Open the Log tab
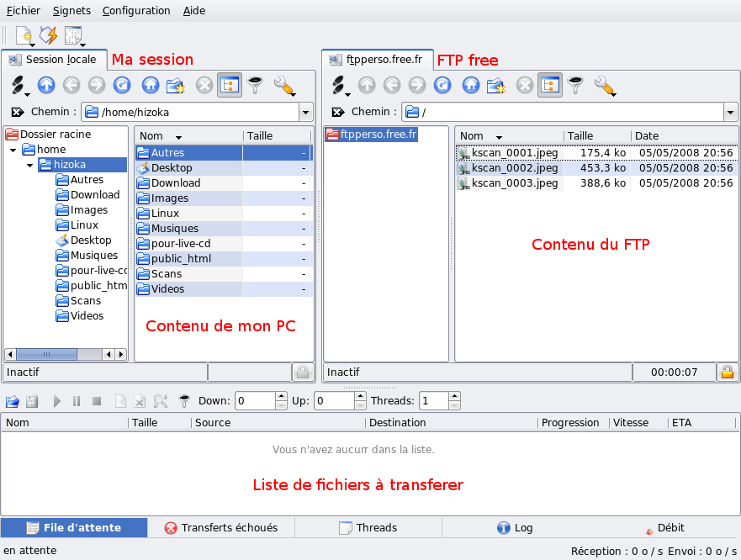The height and width of the screenshot is (560, 741). tap(515, 528)
